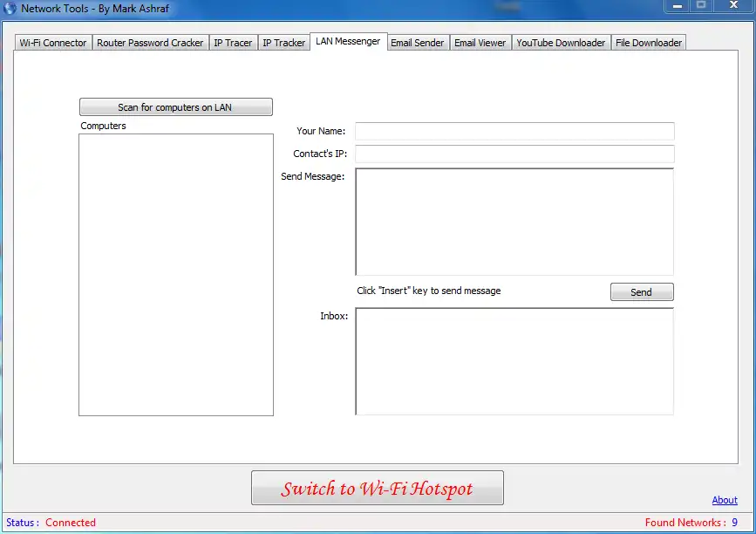Viewport: 756px width, 534px height.
Task: Click Switch to Wi-Fi Hotspot button
Action: click(x=378, y=488)
